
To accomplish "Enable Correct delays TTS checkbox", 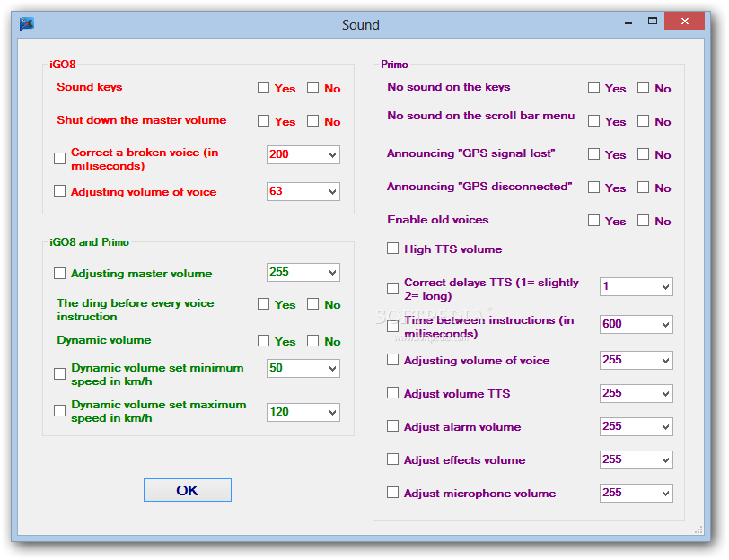I will [x=393, y=288].
